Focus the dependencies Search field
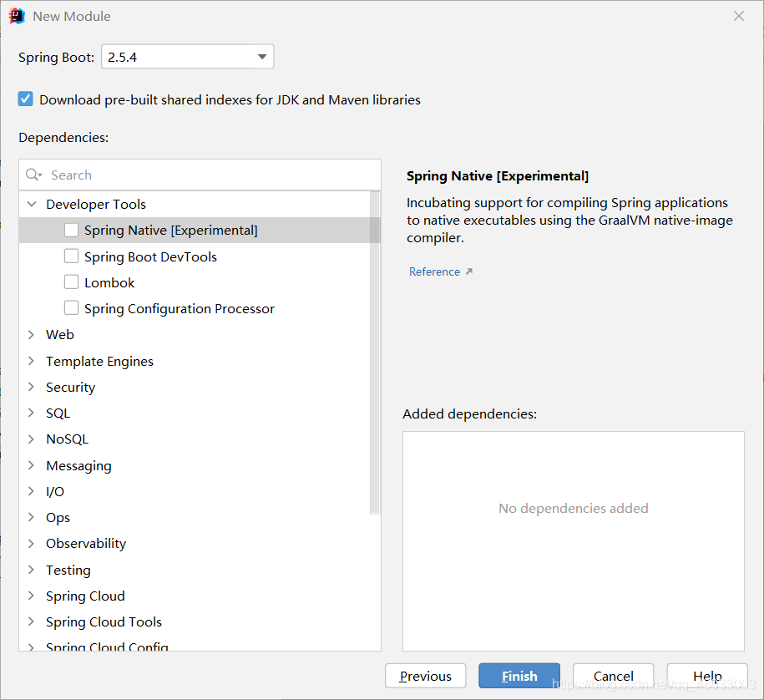The width and height of the screenshot is (764, 700). (200, 175)
